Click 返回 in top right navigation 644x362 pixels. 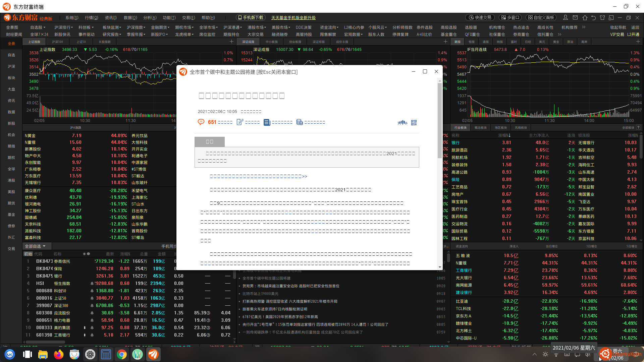coord(635,27)
